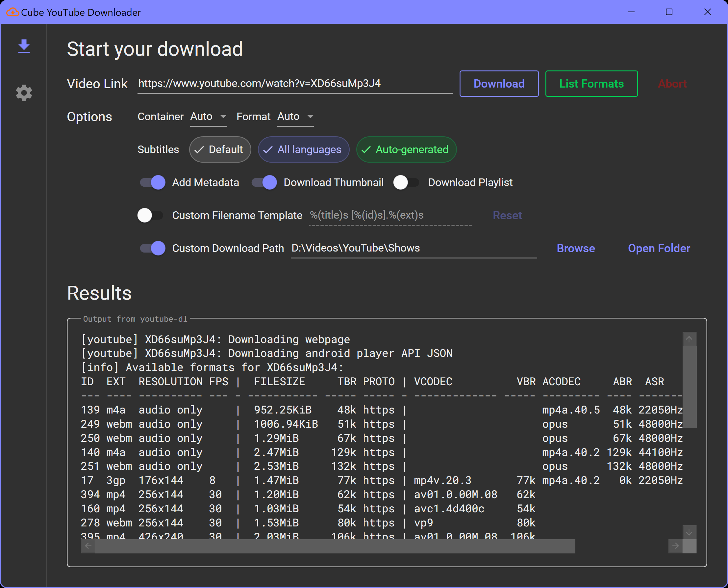
Task: Click the Results heading
Action: (x=99, y=293)
